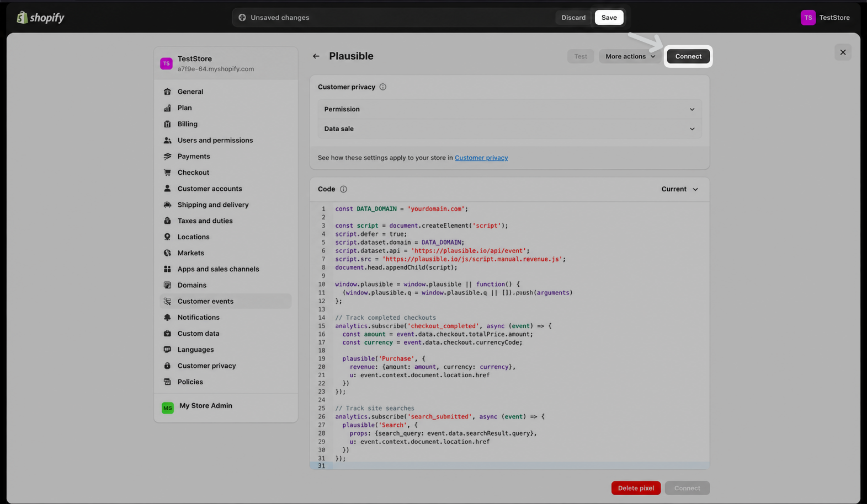
Task: Click the Languages icon
Action: tap(167, 350)
